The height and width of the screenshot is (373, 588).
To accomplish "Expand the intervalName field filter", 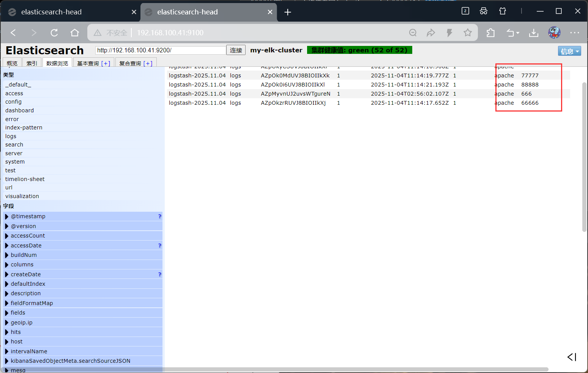I will click(x=83, y=351).
